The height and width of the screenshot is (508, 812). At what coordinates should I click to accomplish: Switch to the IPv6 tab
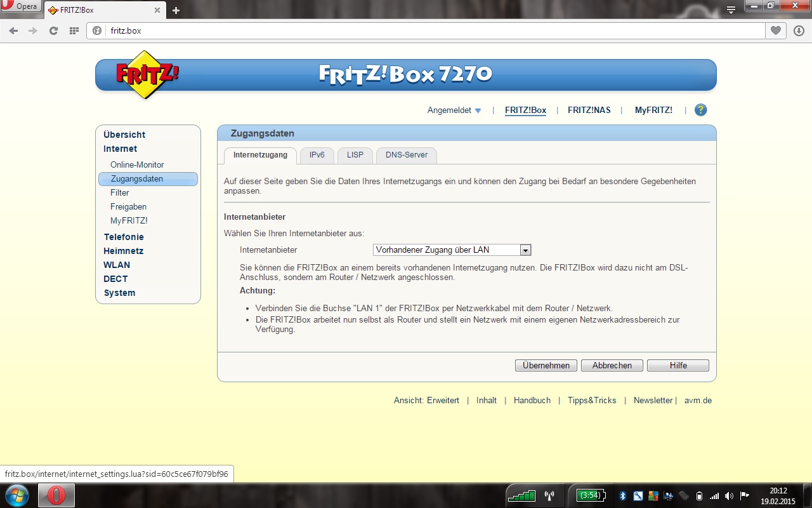(x=317, y=155)
